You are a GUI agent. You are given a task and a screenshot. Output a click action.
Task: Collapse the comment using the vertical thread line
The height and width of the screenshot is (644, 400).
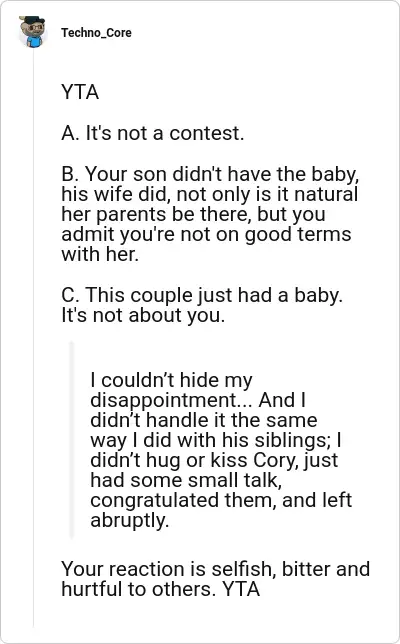pos(34,337)
